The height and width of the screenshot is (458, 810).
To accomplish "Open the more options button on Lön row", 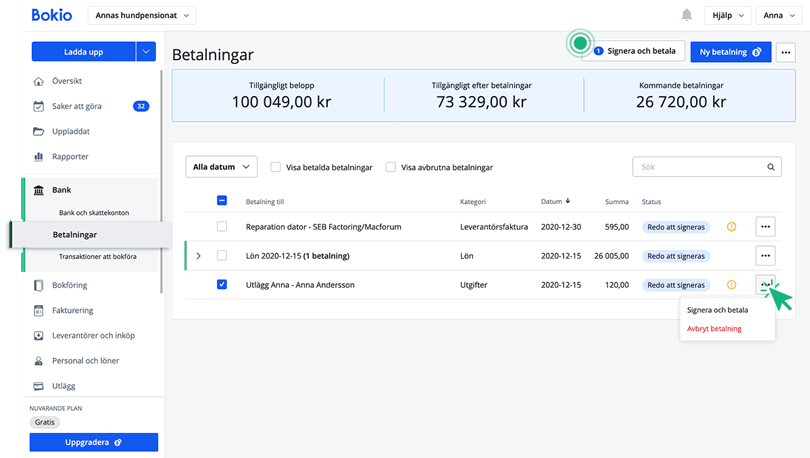I will [766, 256].
